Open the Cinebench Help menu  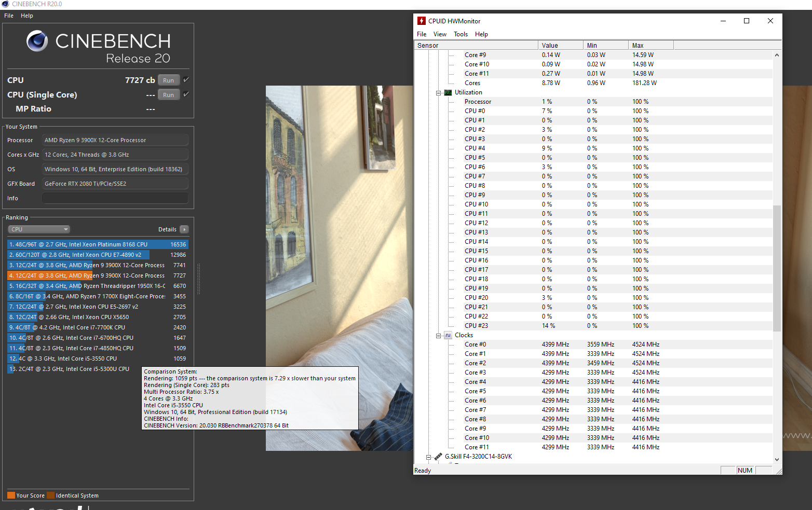[x=27, y=16]
